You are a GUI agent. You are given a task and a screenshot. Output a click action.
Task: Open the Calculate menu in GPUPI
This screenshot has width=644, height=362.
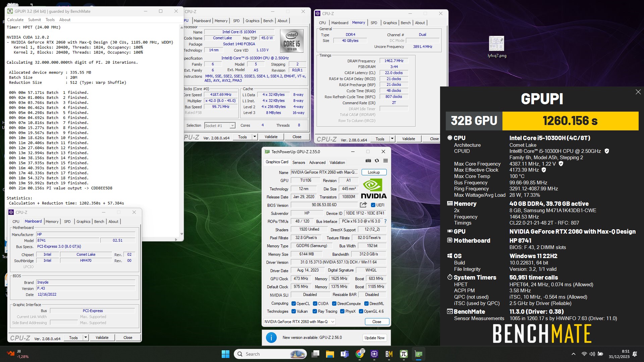(x=15, y=20)
